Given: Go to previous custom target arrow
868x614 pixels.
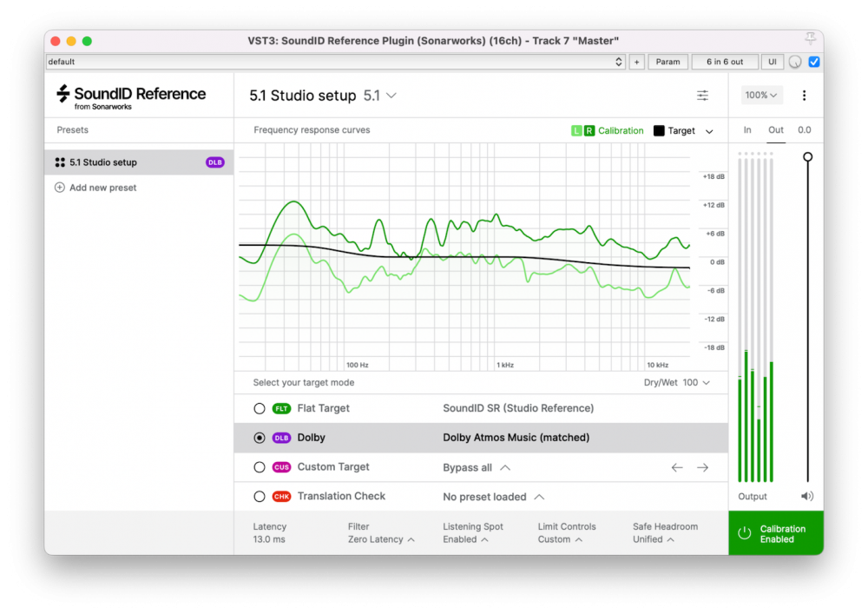Looking at the screenshot, I should click(677, 467).
